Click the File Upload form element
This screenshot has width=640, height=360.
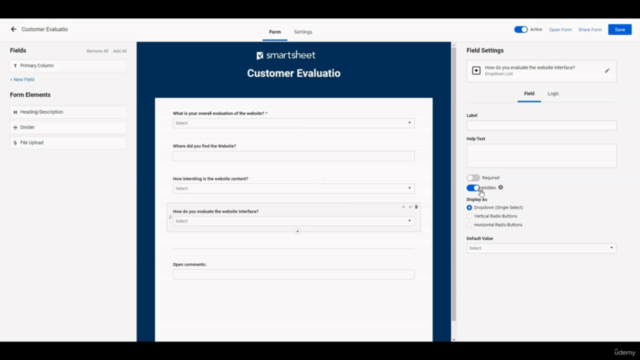click(x=68, y=143)
